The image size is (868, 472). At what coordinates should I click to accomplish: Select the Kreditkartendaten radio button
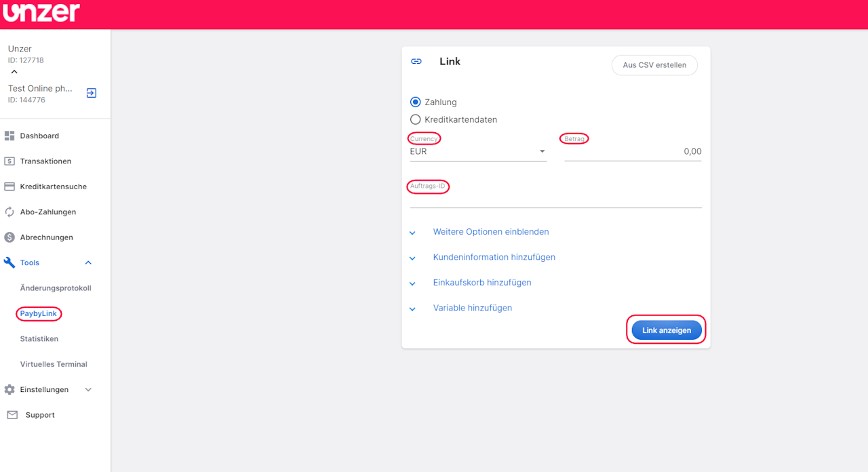coord(416,120)
